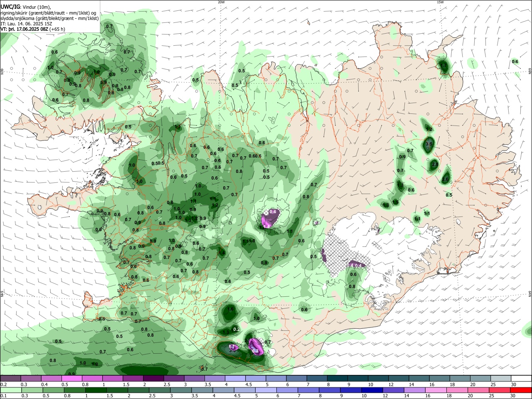Pick the bright red swatch at 30 in rain legend
The width and height of the screenshot is (532, 399).
point(521,390)
